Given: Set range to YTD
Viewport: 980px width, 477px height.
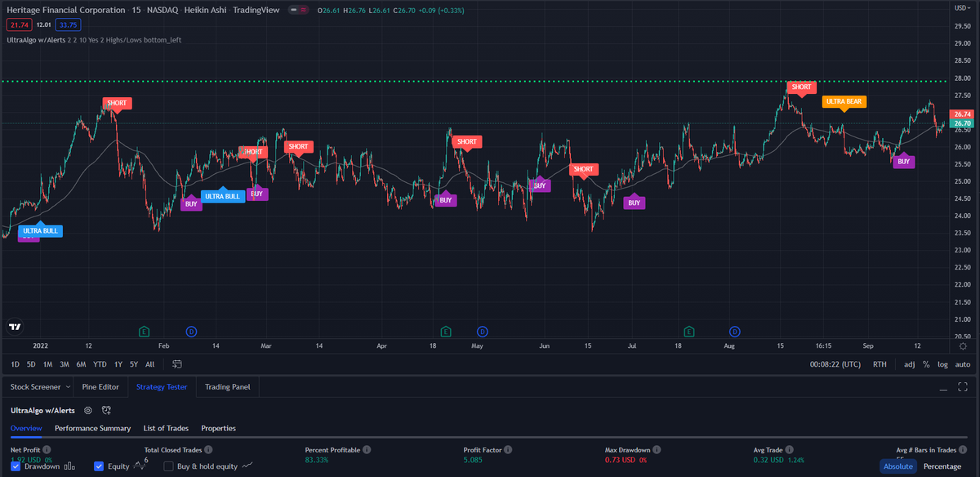Looking at the screenshot, I should pyautogui.click(x=100, y=364).
